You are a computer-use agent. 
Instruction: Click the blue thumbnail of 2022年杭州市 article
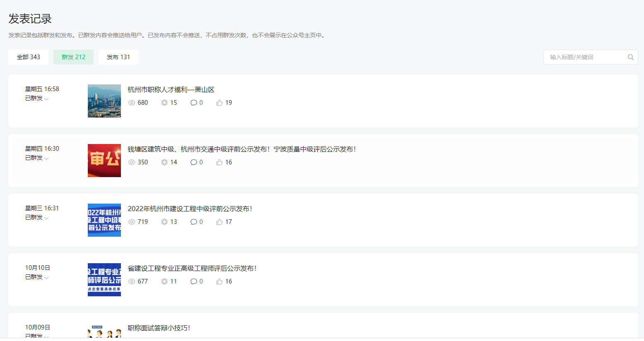(x=104, y=220)
